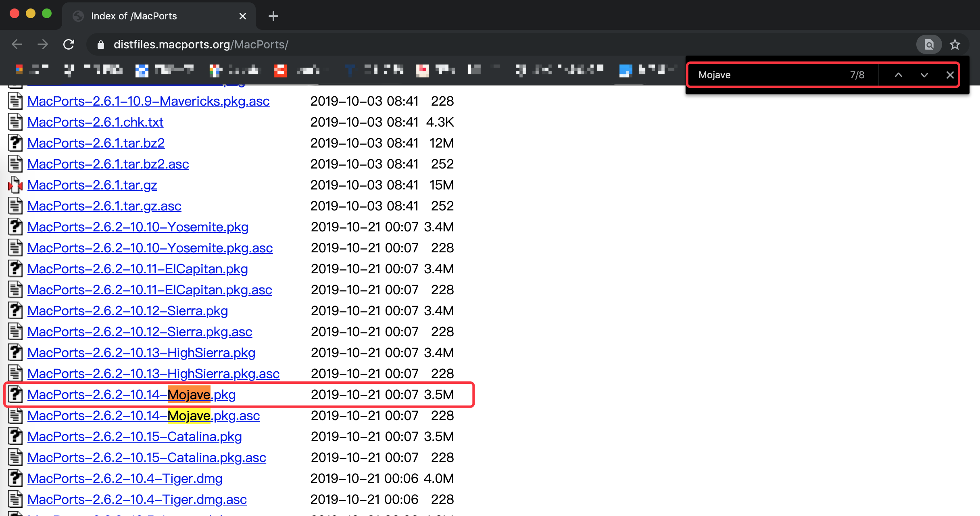Open the page search lens icon
The width and height of the screenshot is (980, 516).
(x=929, y=44)
